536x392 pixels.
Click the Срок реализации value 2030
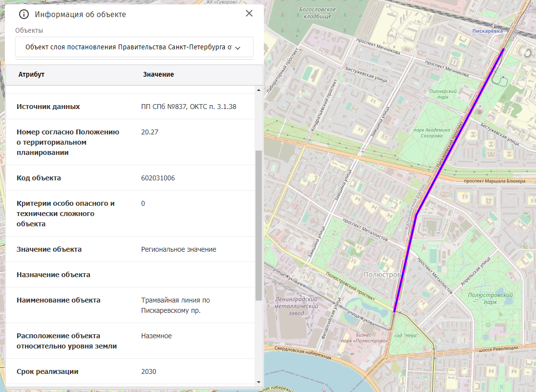click(x=149, y=371)
